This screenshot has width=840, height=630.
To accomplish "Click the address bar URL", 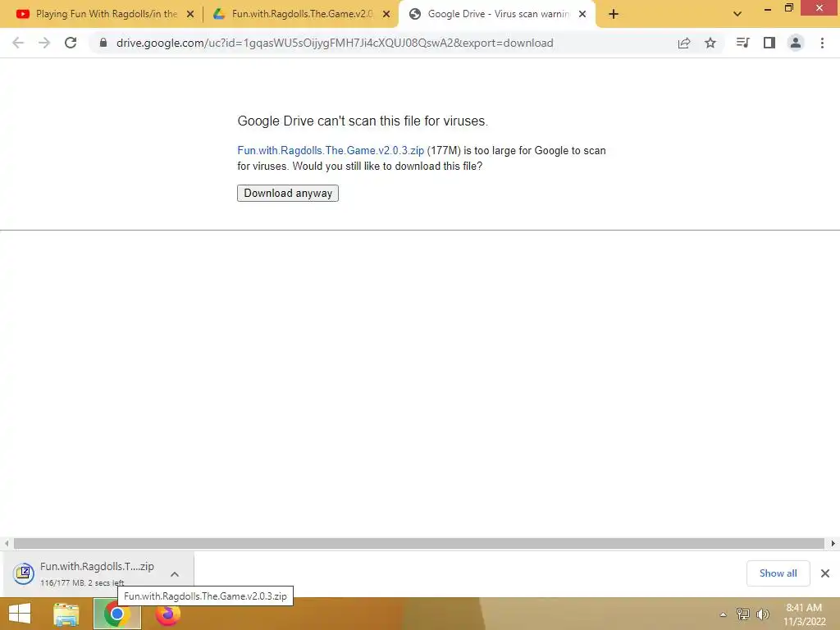I will 335,43.
